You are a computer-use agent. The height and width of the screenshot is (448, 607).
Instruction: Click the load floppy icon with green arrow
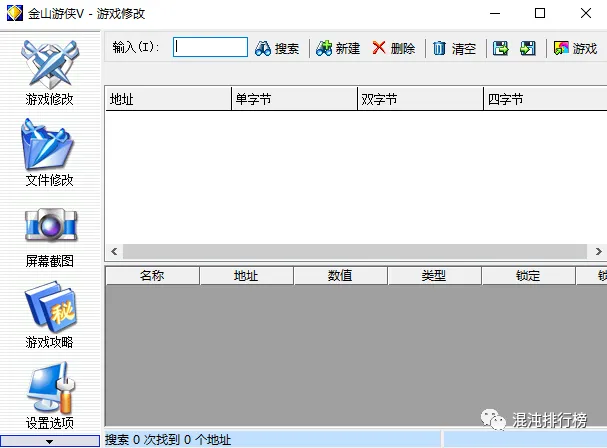coord(528,48)
